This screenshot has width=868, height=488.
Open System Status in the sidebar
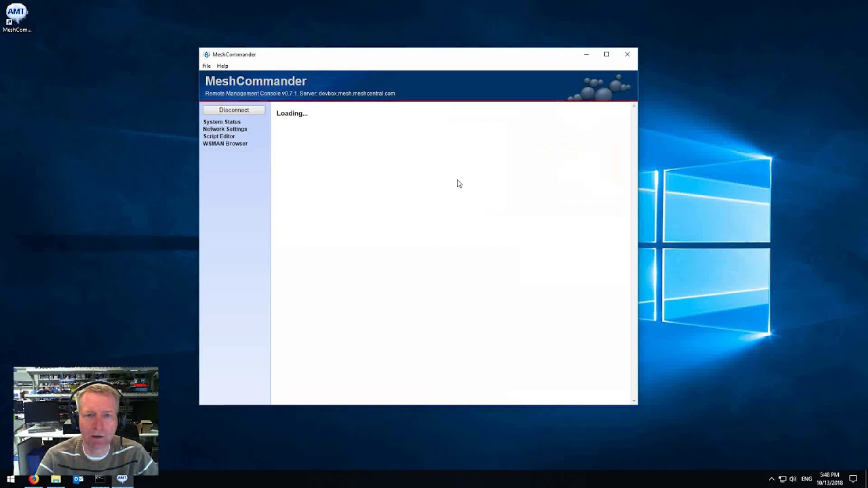(x=222, y=122)
